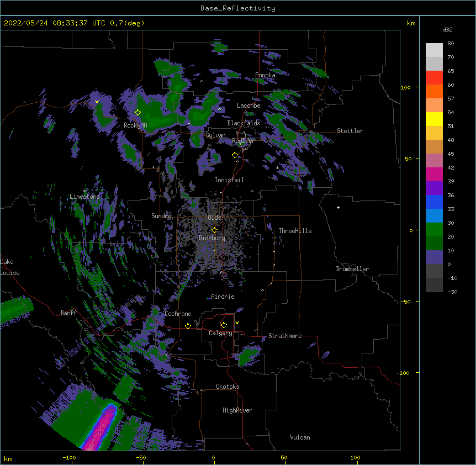Click the white asterisk southeast of RedDeer
476x465 pixels.
pyautogui.click(x=277, y=168)
